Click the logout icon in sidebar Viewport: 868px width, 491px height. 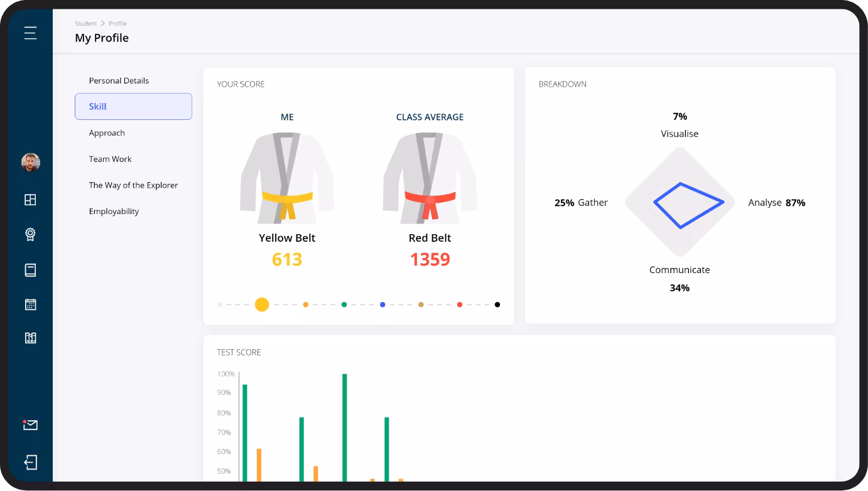30,463
